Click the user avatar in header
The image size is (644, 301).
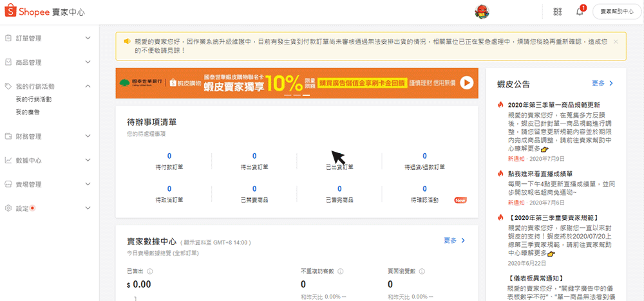[481, 12]
